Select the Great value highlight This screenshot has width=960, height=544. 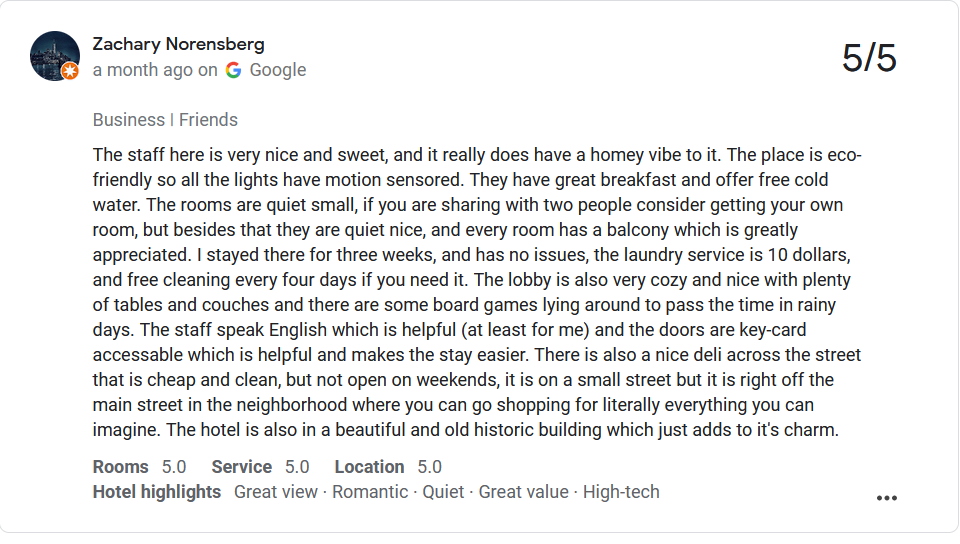coord(523,492)
